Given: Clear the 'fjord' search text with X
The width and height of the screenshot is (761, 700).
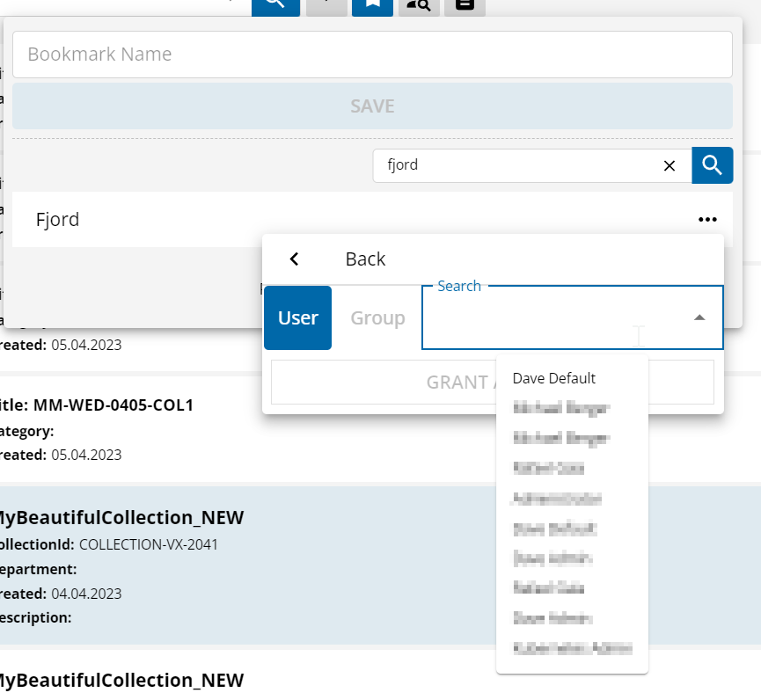Looking at the screenshot, I should 669,165.
